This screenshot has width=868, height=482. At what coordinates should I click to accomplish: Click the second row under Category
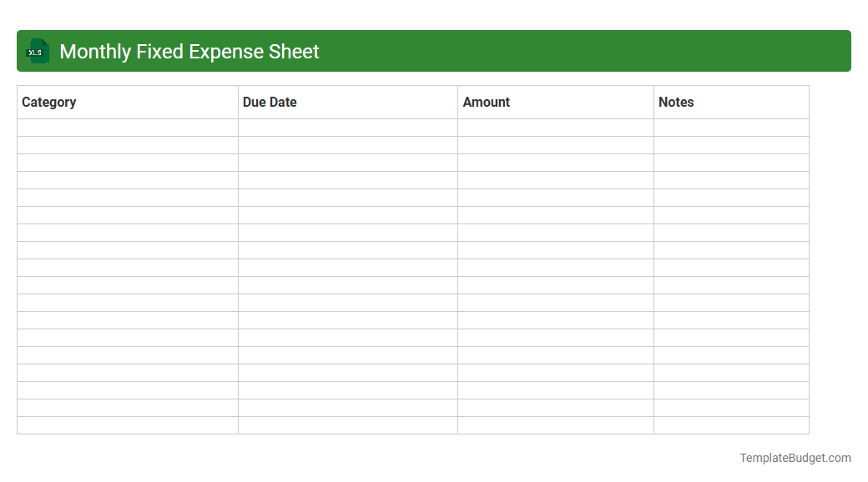127,144
